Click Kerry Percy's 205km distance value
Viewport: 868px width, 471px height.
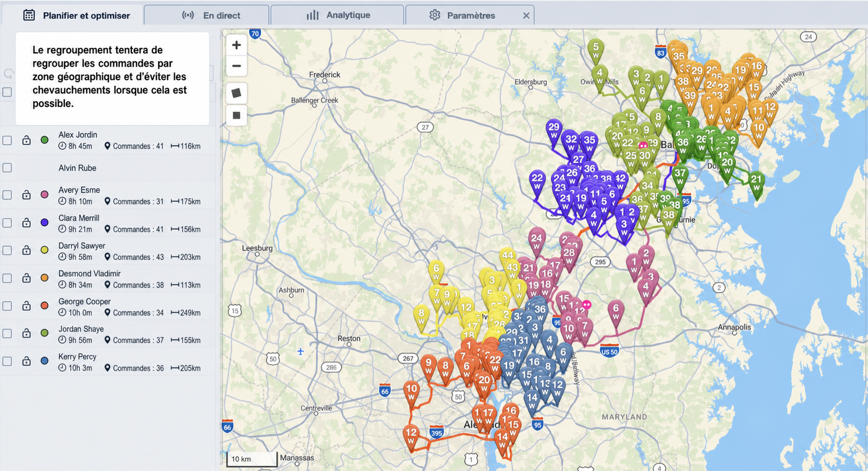pyautogui.click(x=186, y=368)
